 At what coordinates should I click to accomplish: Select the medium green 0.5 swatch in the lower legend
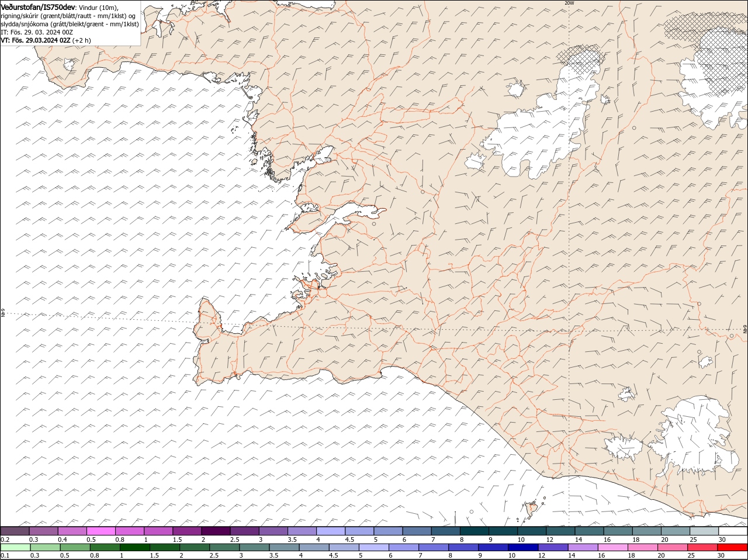point(75,548)
